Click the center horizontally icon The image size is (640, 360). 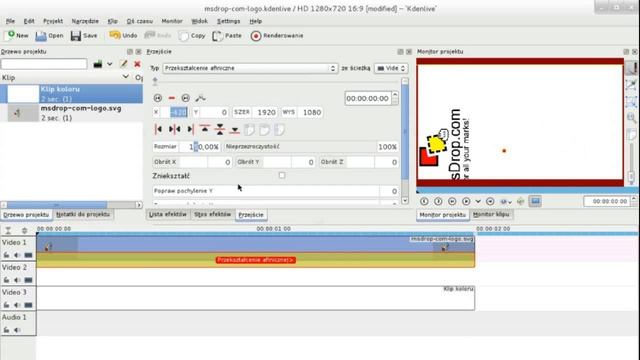(x=174, y=130)
